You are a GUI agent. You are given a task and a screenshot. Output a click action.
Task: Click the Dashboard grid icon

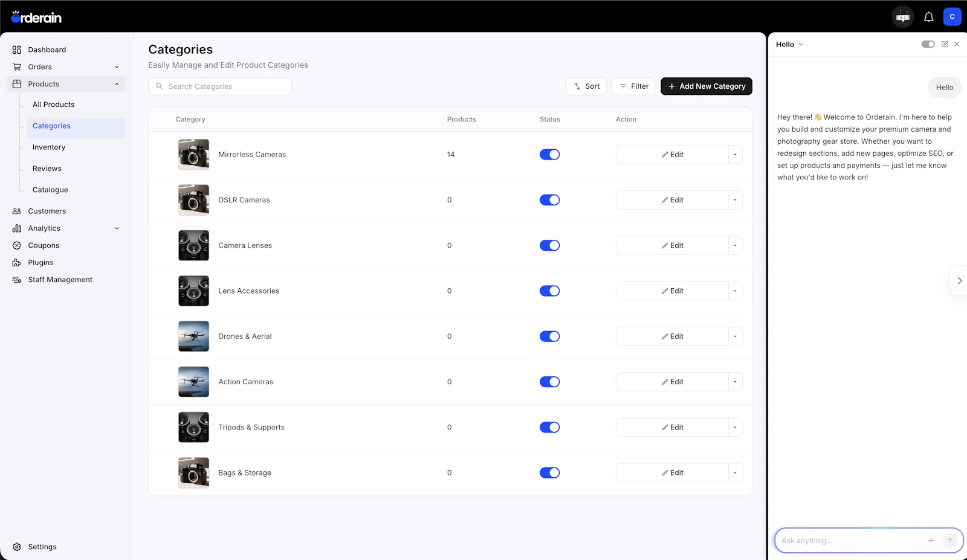coord(17,50)
